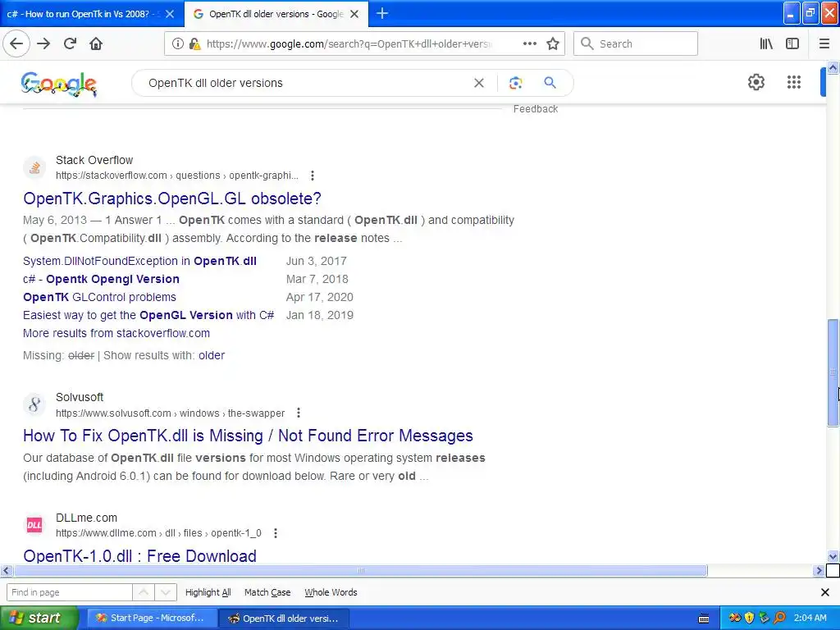Viewport: 840px width, 630px height.
Task: Open the Firefox hamburger menu
Action: (824, 43)
